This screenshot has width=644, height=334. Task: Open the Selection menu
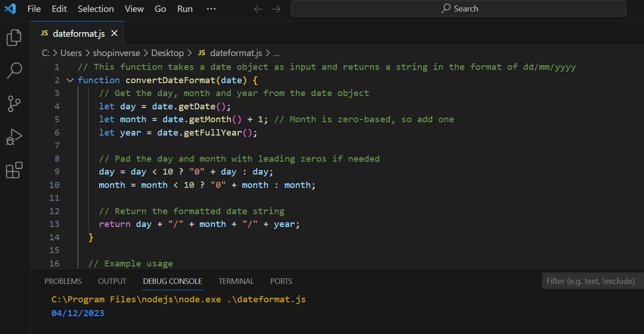(x=96, y=9)
